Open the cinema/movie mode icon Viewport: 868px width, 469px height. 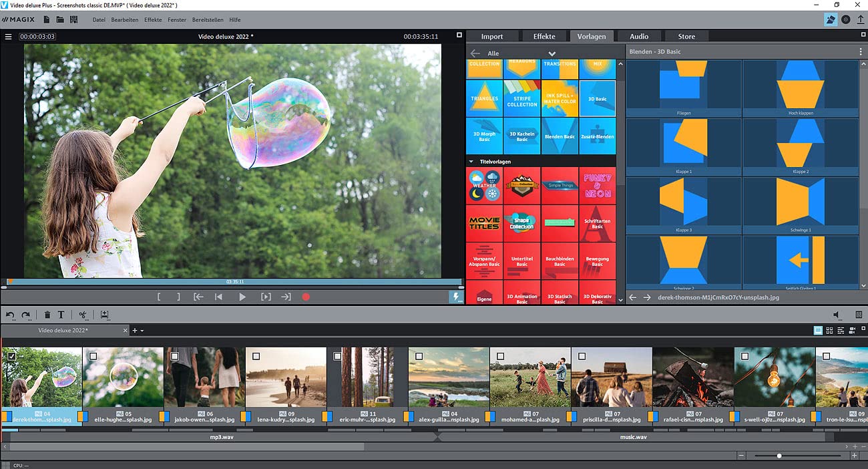pos(830,19)
